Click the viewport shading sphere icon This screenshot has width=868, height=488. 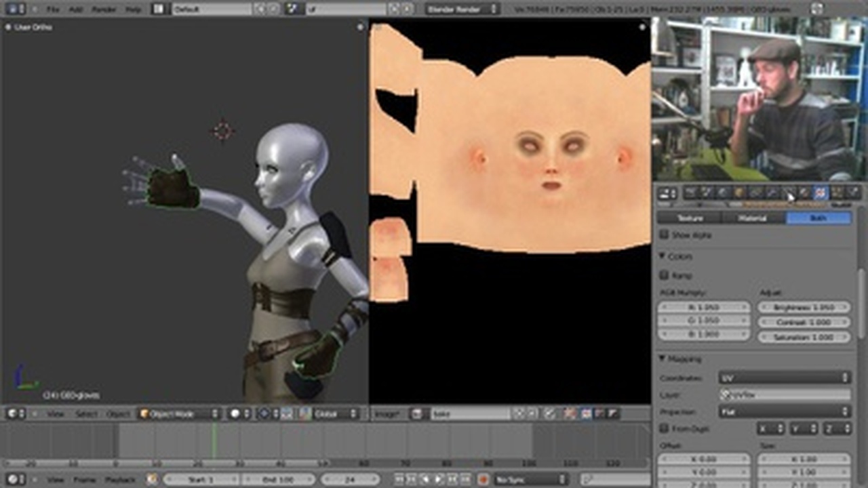click(x=235, y=413)
